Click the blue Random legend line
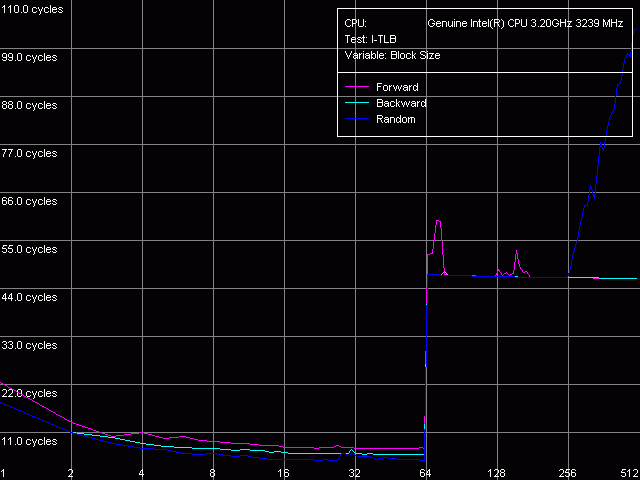Image resolution: width=640 pixels, height=480 pixels. (x=357, y=119)
